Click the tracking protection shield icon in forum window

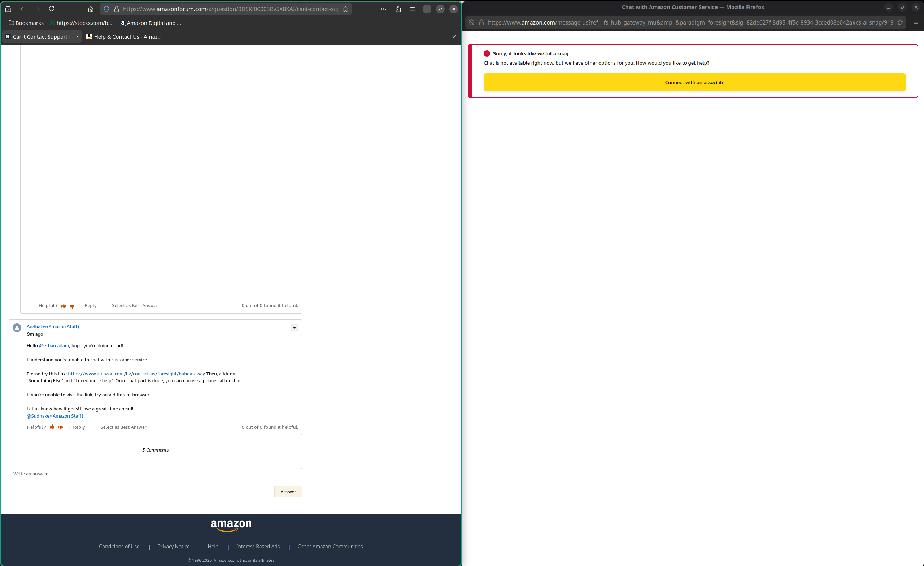tap(106, 9)
